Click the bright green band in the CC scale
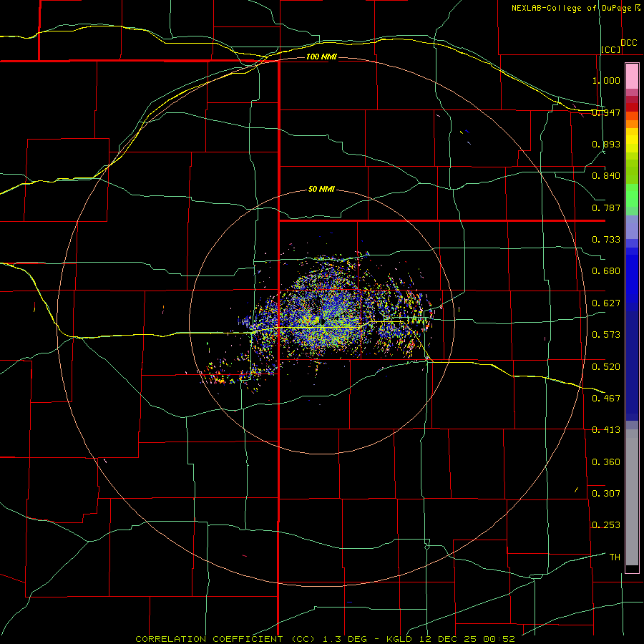The width and height of the screenshot is (644, 644). pyautogui.click(x=632, y=195)
